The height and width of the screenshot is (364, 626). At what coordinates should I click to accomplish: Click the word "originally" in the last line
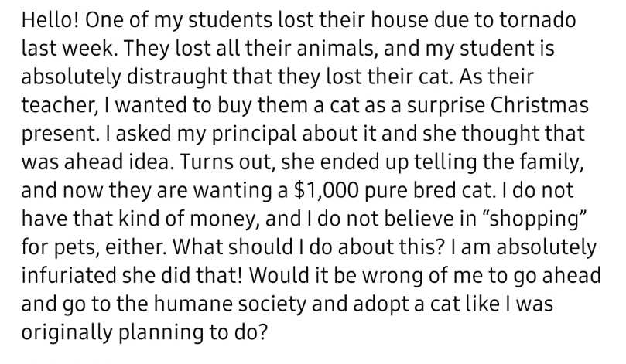[67, 332]
